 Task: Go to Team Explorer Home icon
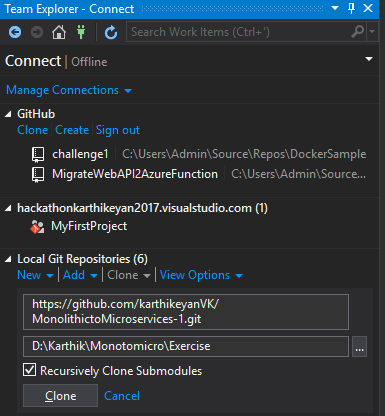(59, 32)
